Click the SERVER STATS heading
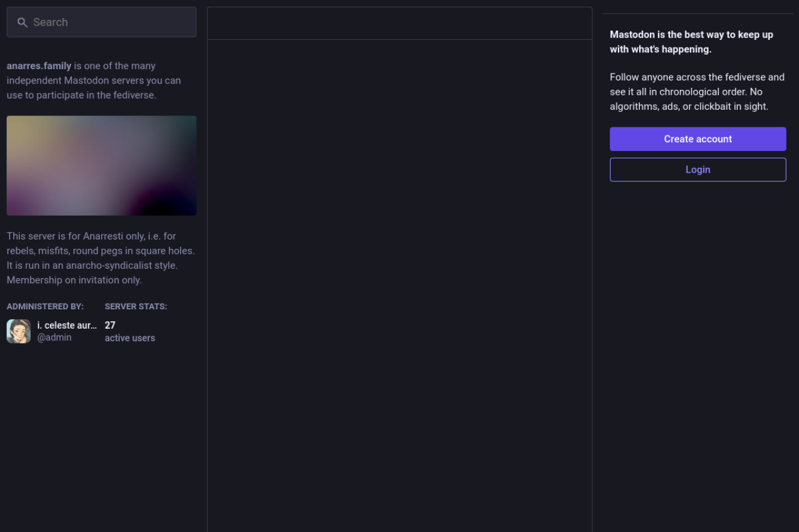 [x=135, y=306]
